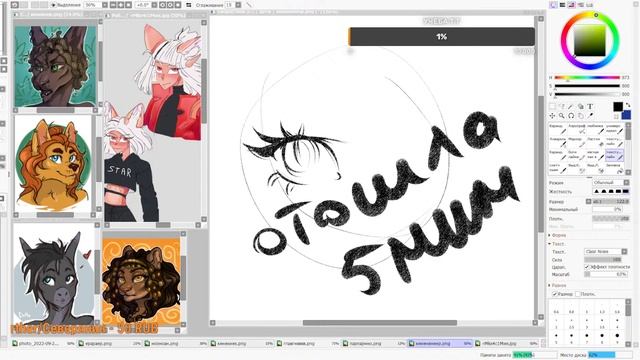Click the black foreground color swatch

[618, 107]
